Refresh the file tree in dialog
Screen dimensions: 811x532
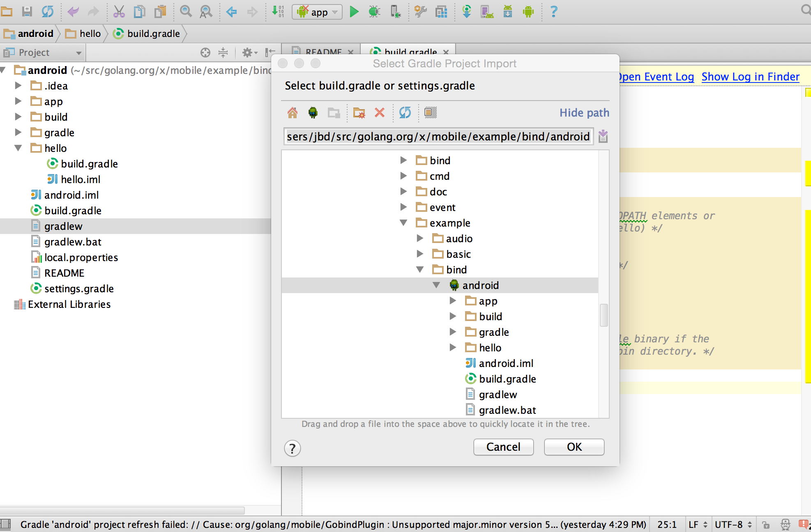point(405,112)
